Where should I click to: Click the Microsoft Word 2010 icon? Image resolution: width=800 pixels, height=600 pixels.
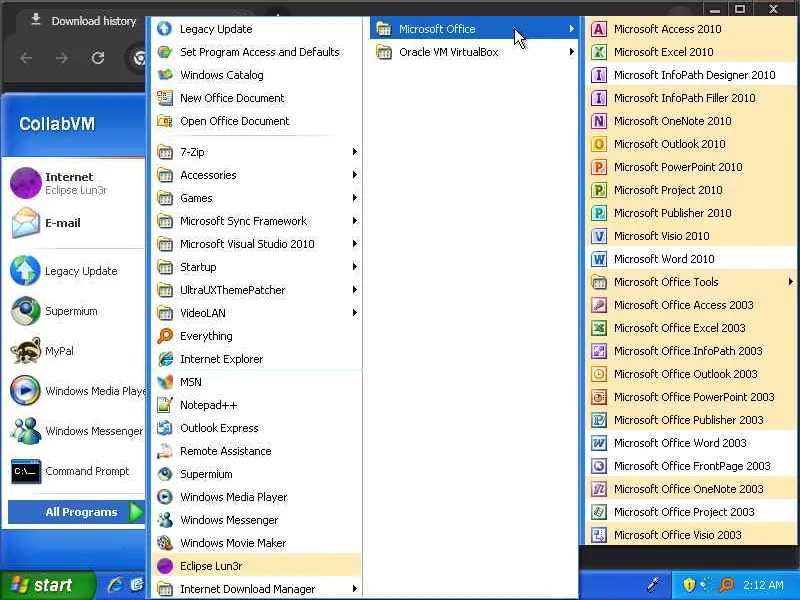tap(598, 259)
